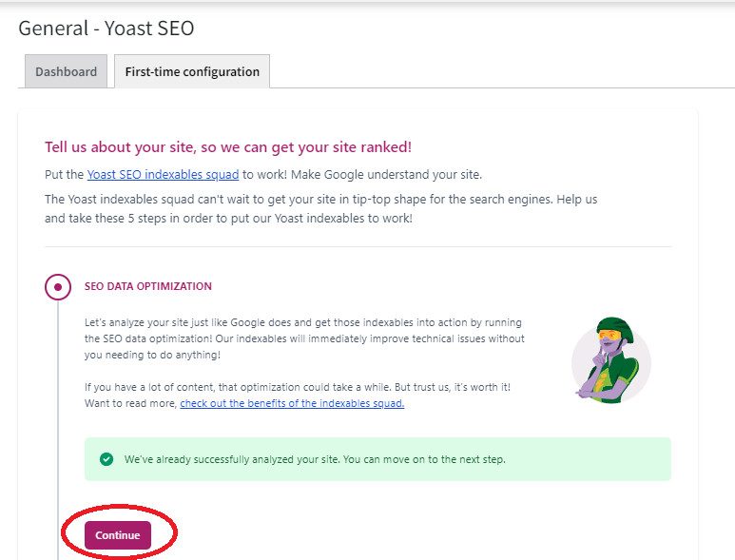This screenshot has height=560, width=735.
Task: Click the Tell us about your site heading
Action: pos(228,147)
